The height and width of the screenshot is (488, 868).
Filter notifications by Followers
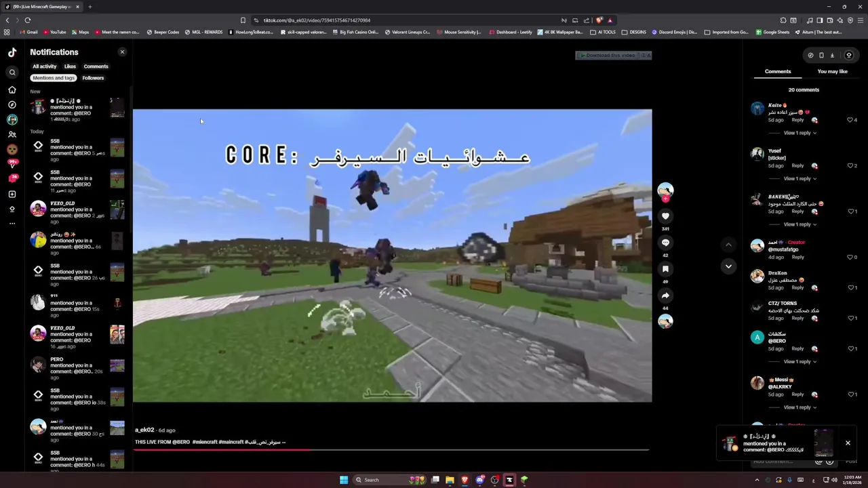93,78
